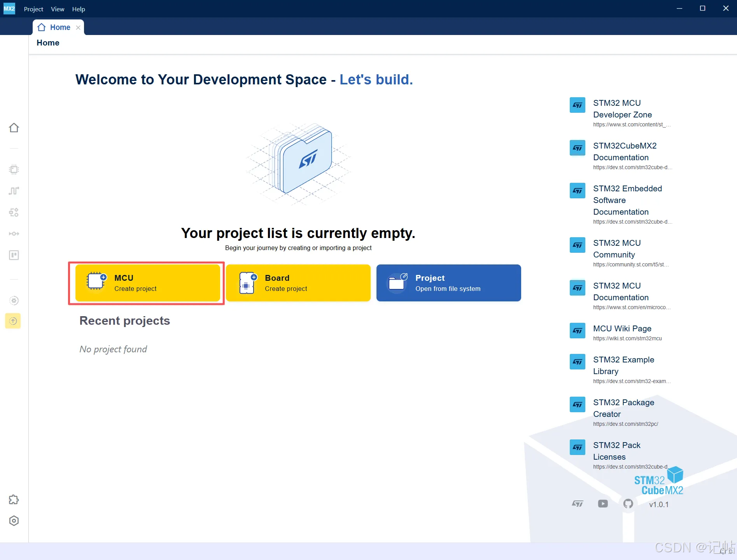
Task: Open a Project from file system
Action: tap(449, 283)
